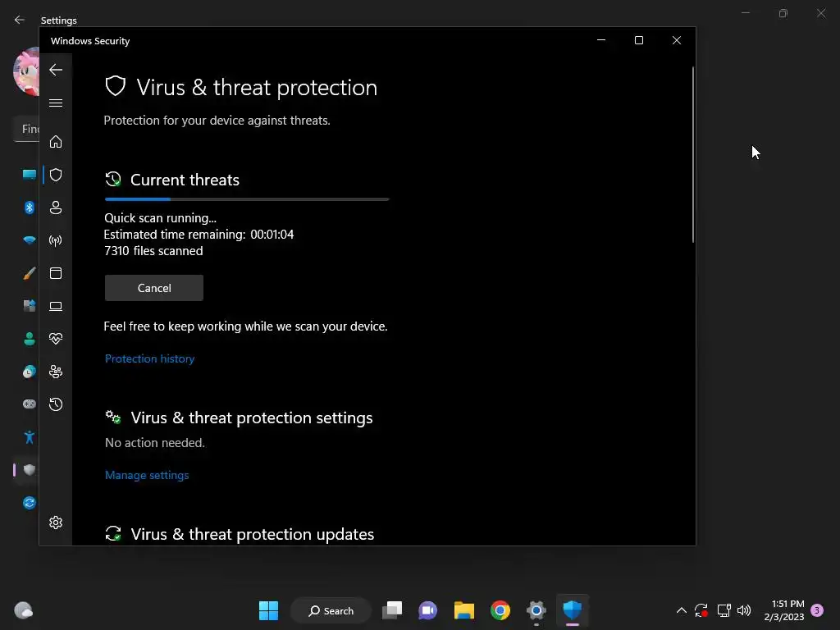Open Apps category in Settings sidebar

tap(30, 306)
